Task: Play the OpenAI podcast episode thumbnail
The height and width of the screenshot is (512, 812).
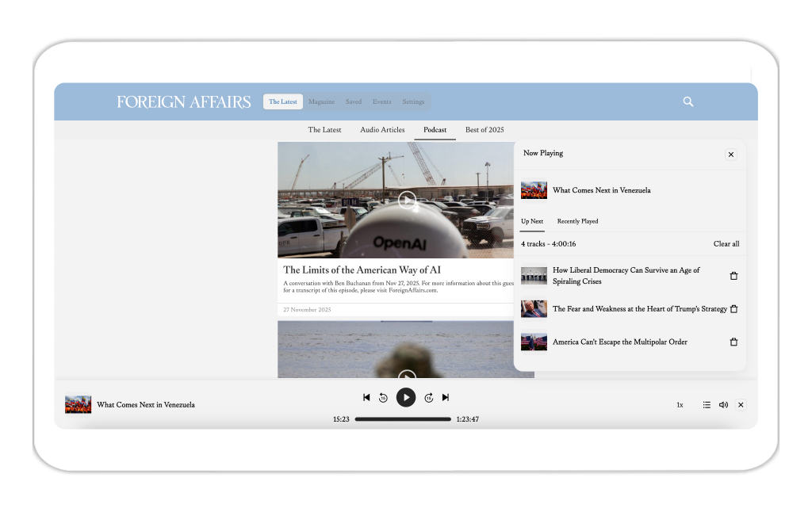Action: (x=406, y=201)
